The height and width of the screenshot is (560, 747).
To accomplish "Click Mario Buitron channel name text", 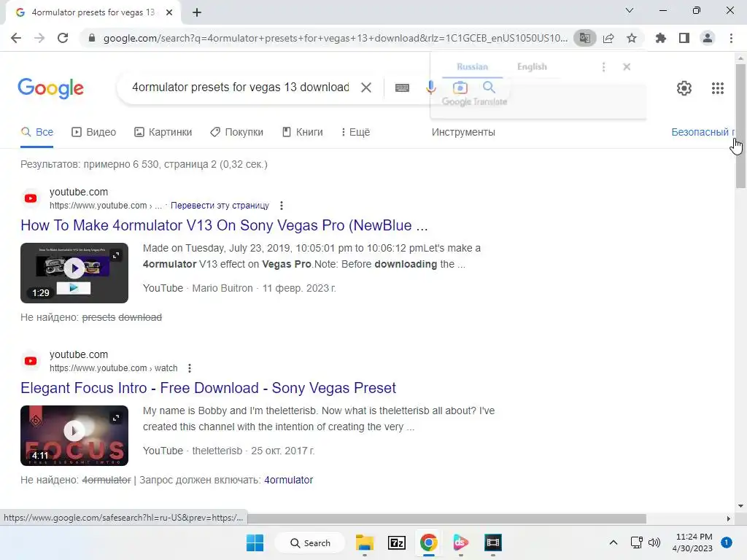I will (x=222, y=288).
